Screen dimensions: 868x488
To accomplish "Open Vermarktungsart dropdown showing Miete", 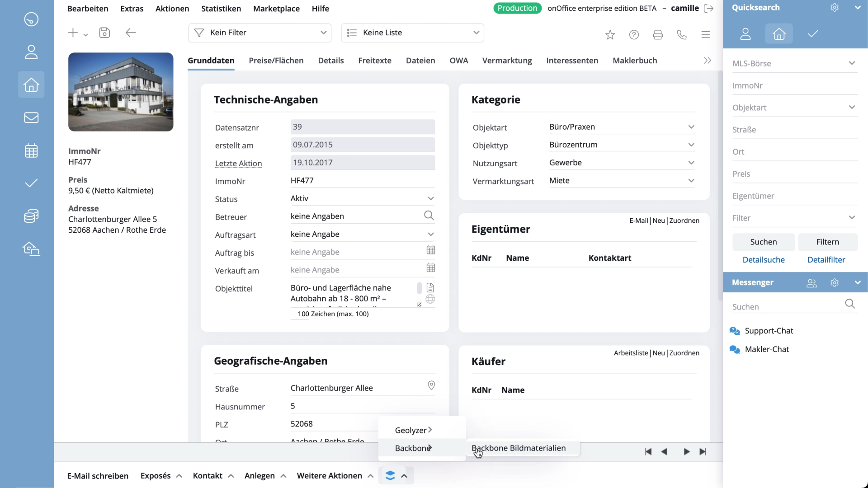I will 622,181.
